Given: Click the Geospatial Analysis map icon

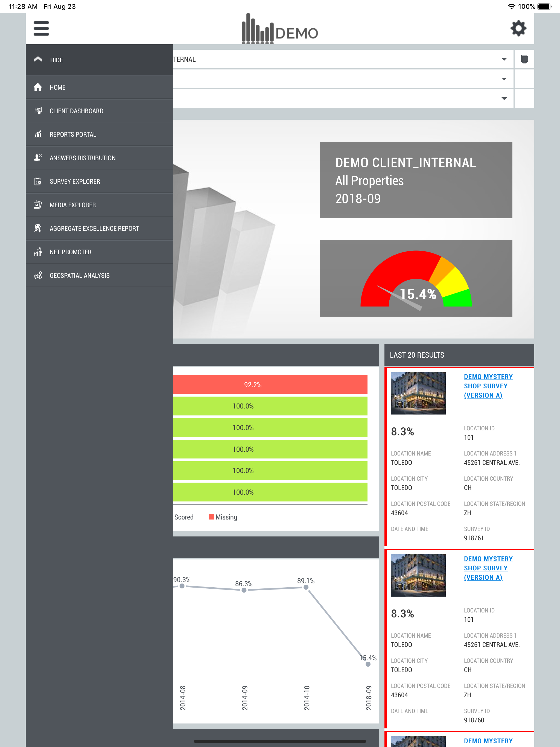Looking at the screenshot, I should (x=38, y=276).
